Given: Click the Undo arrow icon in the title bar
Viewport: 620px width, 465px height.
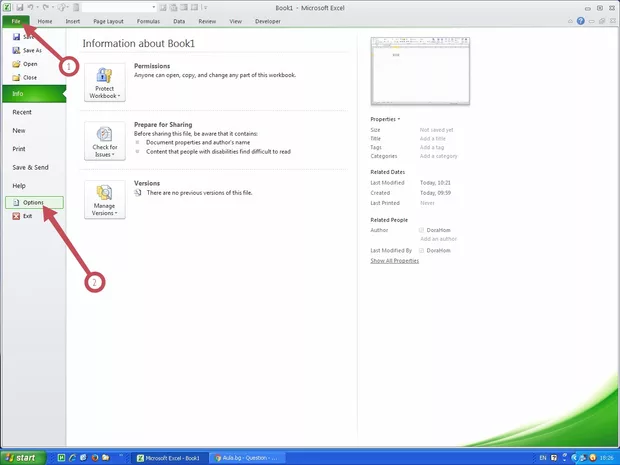Looking at the screenshot, I should pos(30,7).
